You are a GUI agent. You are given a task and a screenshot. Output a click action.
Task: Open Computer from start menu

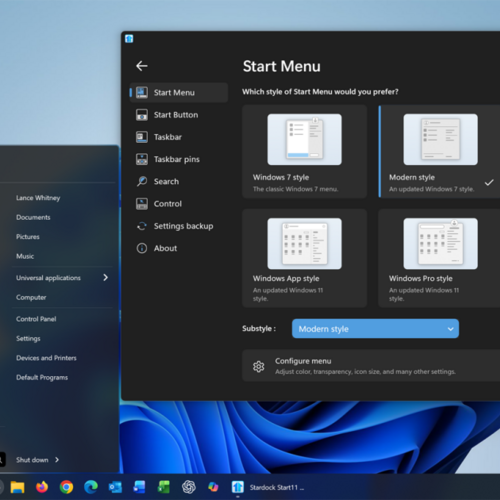pyautogui.click(x=31, y=297)
